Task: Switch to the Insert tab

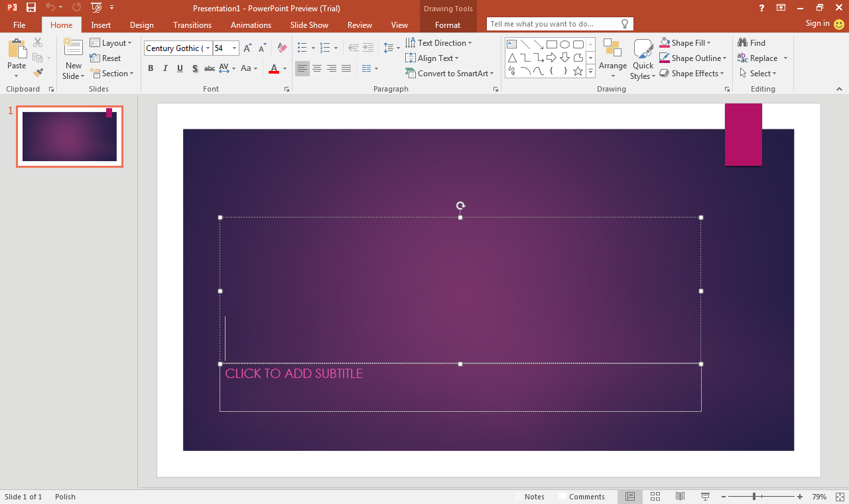Action: 101,25
